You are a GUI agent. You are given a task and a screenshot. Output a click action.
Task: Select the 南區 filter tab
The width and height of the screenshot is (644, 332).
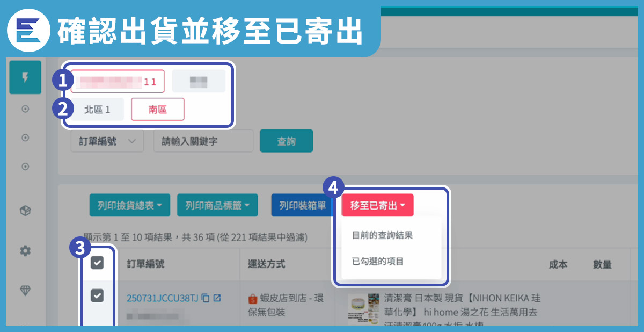157,109
